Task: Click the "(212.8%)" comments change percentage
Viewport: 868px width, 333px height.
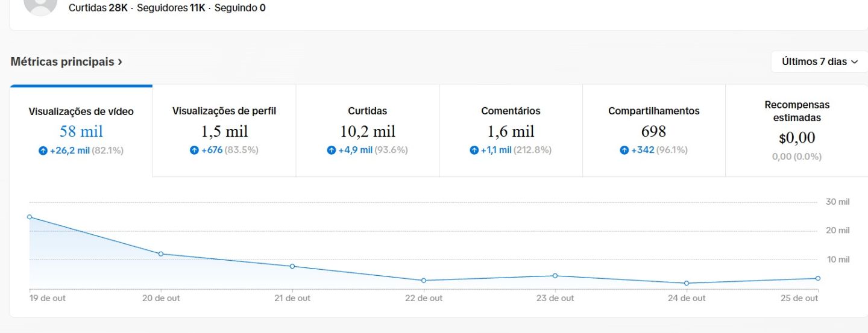Action: coord(532,150)
